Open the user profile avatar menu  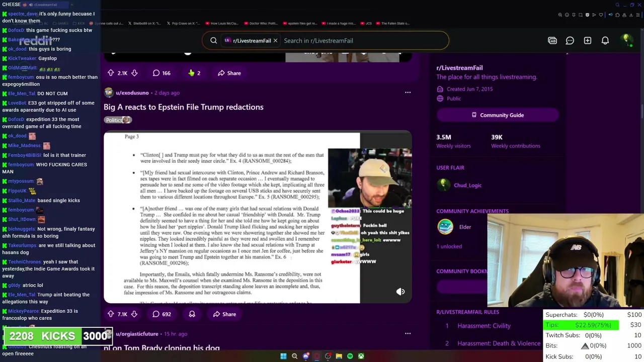click(626, 40)
